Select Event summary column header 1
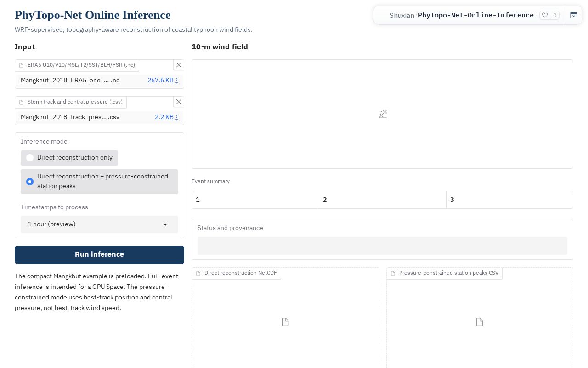The height and width of the screenshot is (368, 588). 255,200
